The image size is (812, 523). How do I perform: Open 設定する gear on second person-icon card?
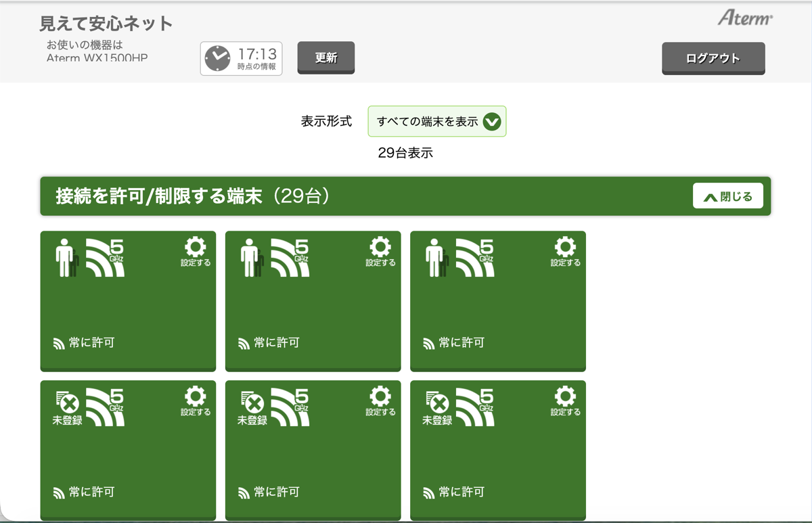pos(380,252)
